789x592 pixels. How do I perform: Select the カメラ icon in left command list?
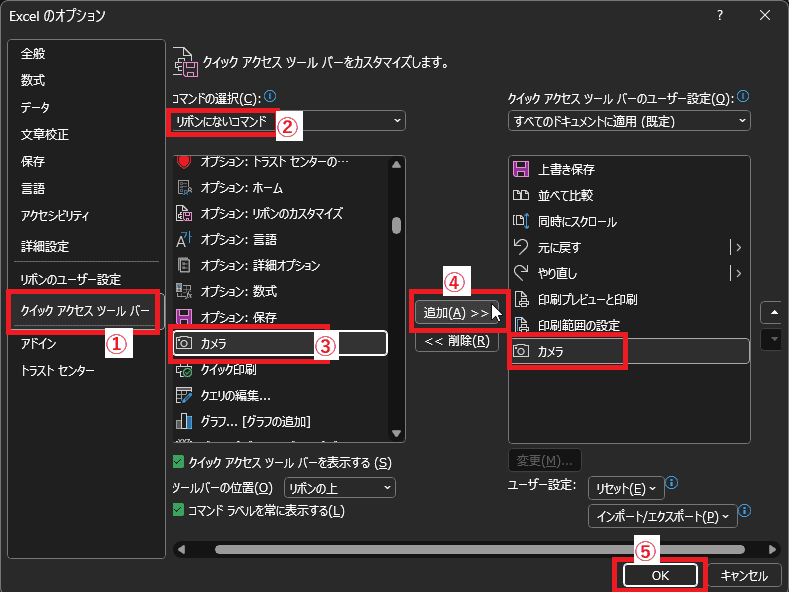tap(184, 343)
